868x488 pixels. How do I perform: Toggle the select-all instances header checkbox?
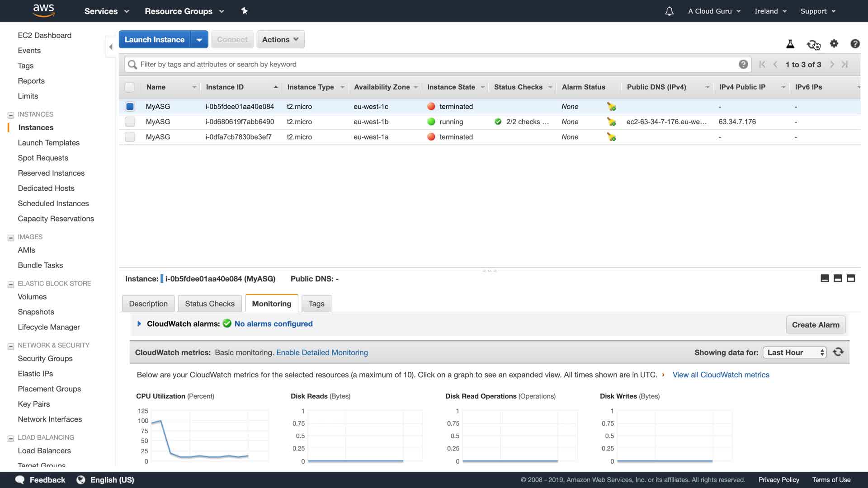[130, 87]
